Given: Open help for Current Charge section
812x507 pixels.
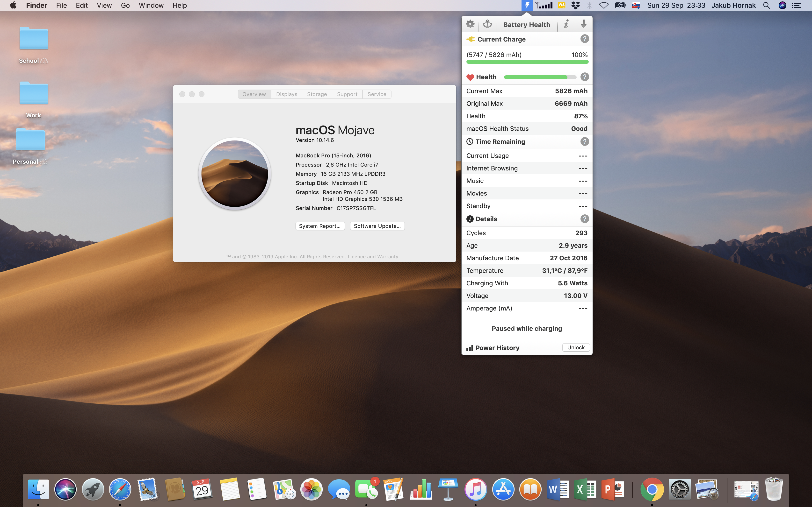Looking at the screenshot, I should click(585, 39).
